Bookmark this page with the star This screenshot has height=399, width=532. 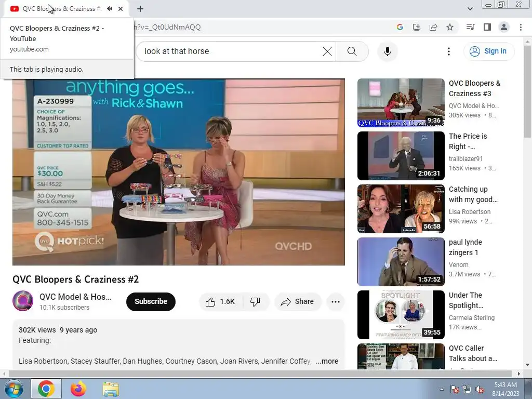point(450,27)
